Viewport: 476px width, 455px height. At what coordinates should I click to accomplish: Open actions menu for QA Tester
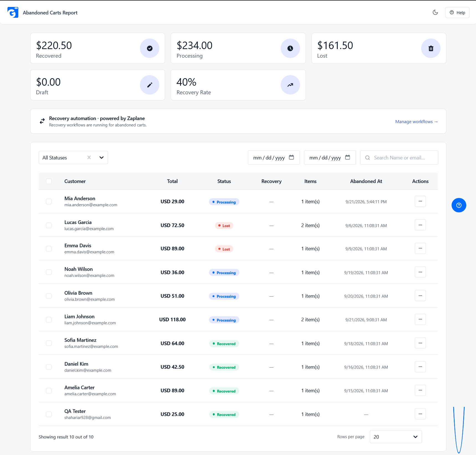click(420, 414)
